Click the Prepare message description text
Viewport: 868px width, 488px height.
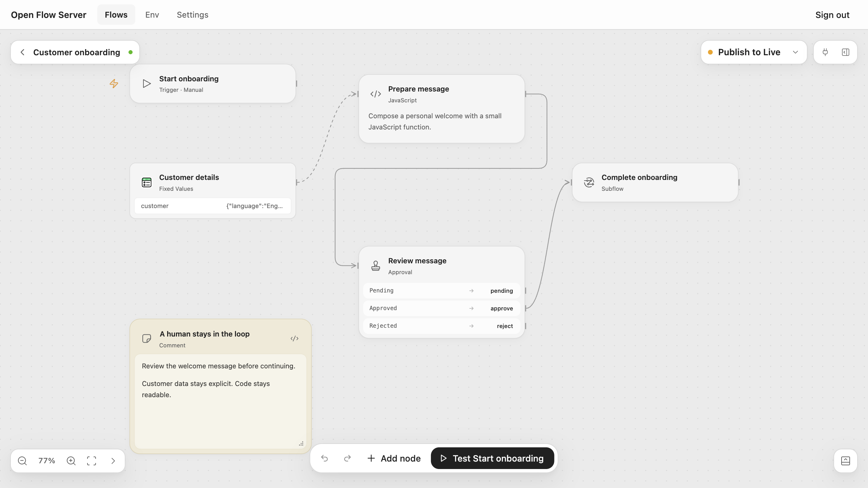tap(435, 121)
